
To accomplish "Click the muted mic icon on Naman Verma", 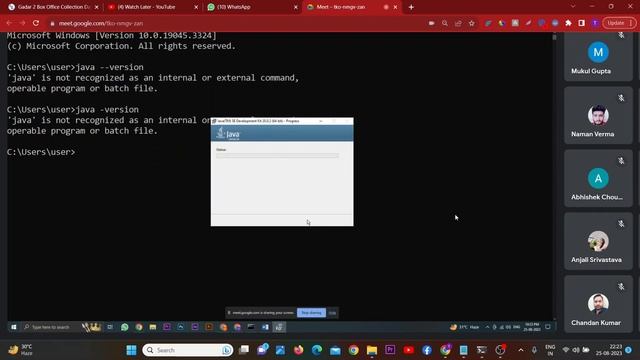I will [x=621, y=98].
